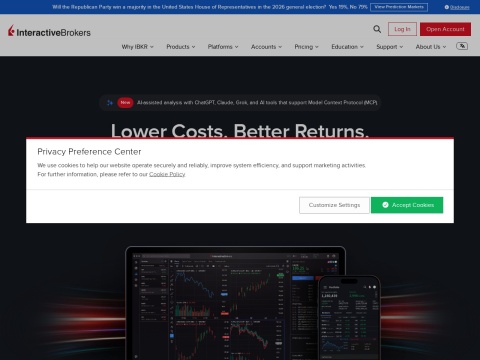Click the Privacy Preference Center heading

tap(89, 152)
